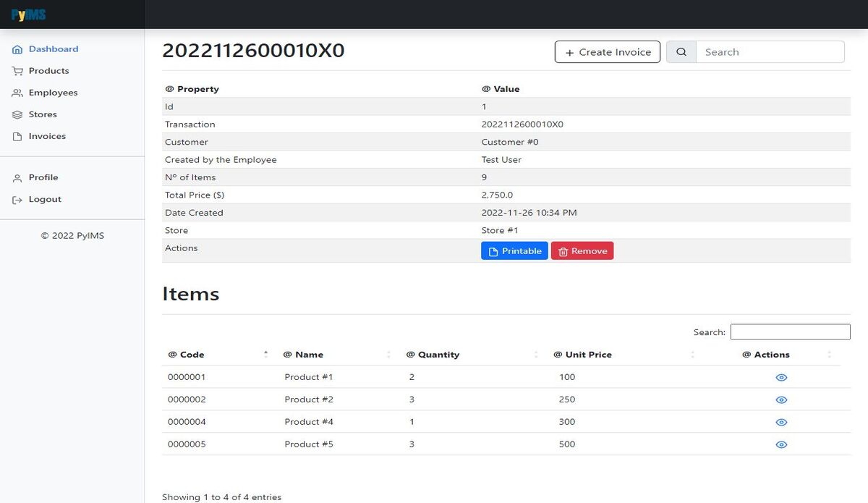The image size is (868, 503).
Task: Open Products in sidebar menu
Action: 48,71
